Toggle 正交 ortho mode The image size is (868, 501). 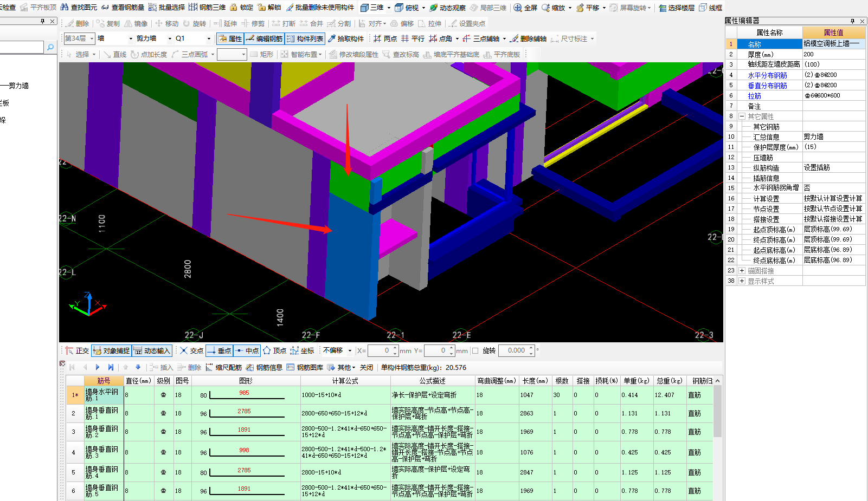click(77, 350)
